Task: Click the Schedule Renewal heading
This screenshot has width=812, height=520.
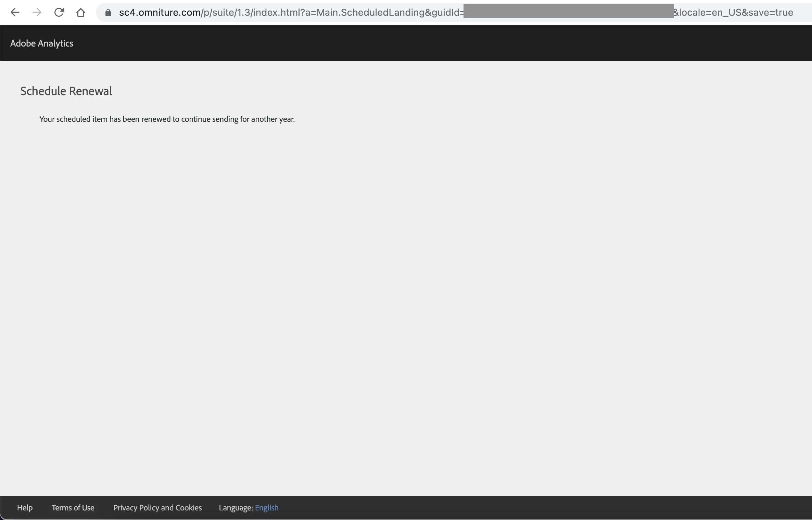Action: (66, 91)
